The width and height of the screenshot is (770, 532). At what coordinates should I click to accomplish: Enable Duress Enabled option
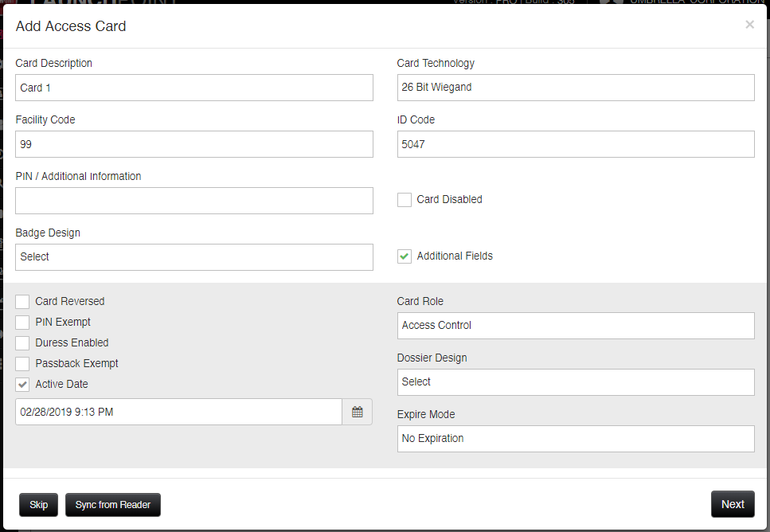point(21,342)
